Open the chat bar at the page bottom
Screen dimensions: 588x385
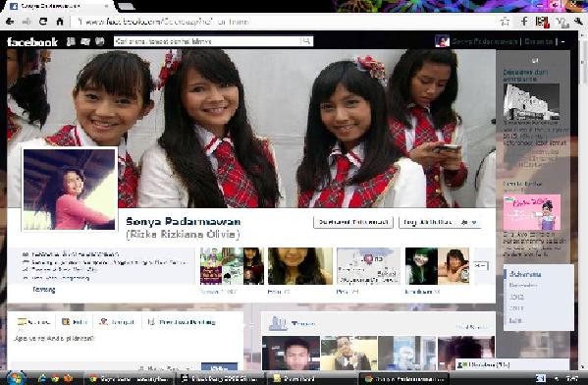point(511,364)
